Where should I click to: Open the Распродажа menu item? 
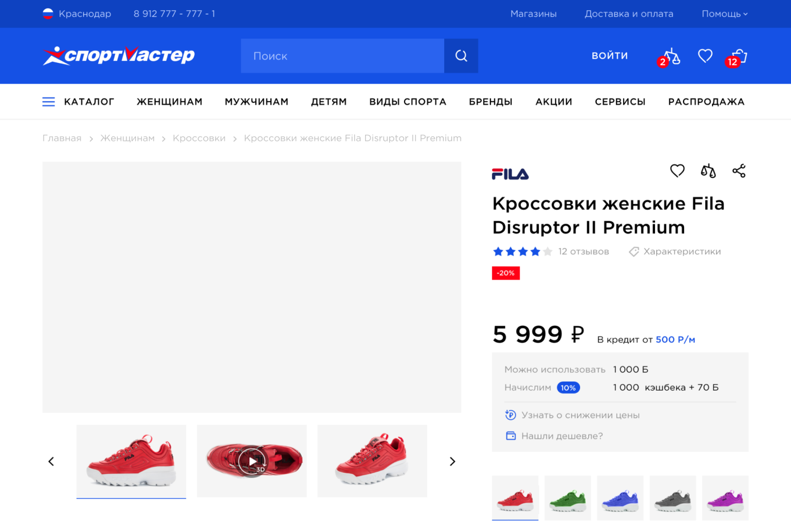click(x=706, y=102)
